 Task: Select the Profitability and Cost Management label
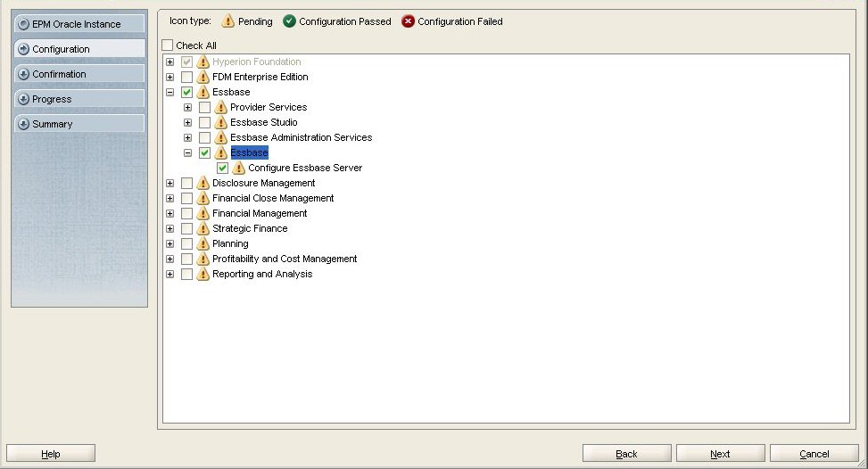click(x=285, y=259)
